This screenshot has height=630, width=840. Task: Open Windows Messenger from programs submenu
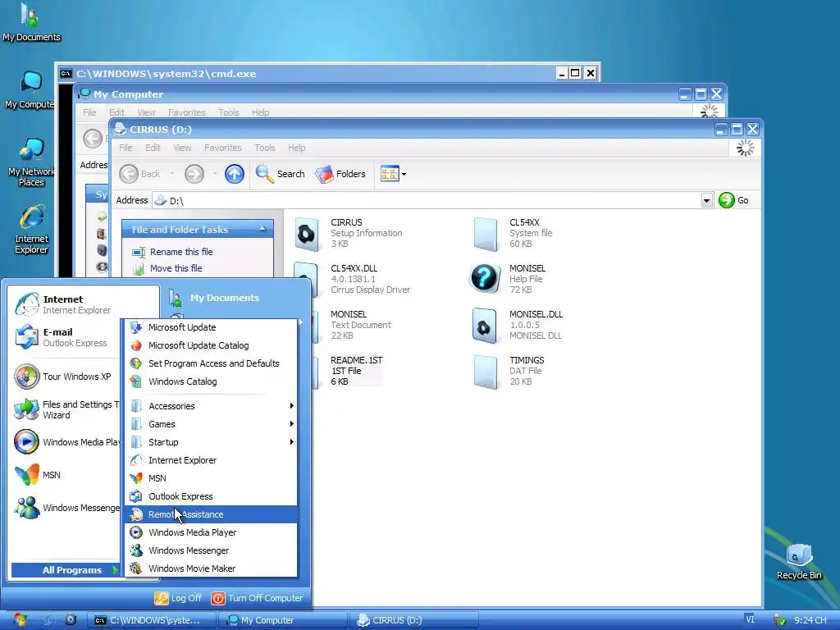(x=211, y=550)
